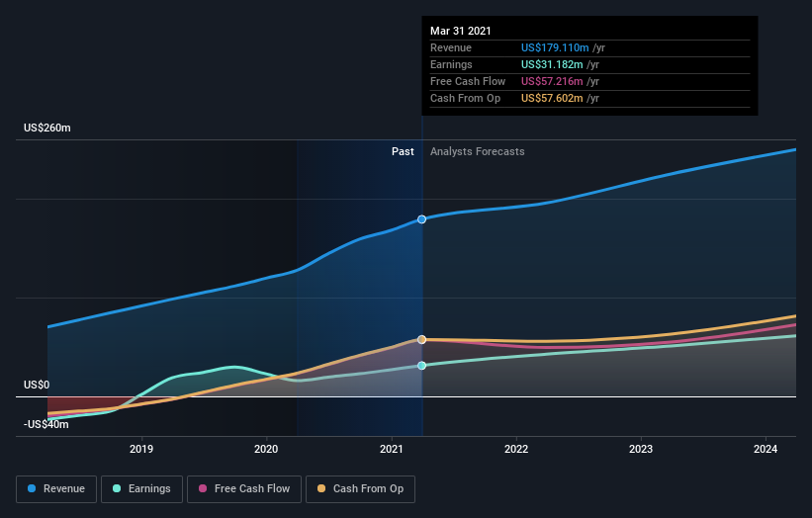
Task: Click the 2022 x-axis label
Action: pos(516,449)
